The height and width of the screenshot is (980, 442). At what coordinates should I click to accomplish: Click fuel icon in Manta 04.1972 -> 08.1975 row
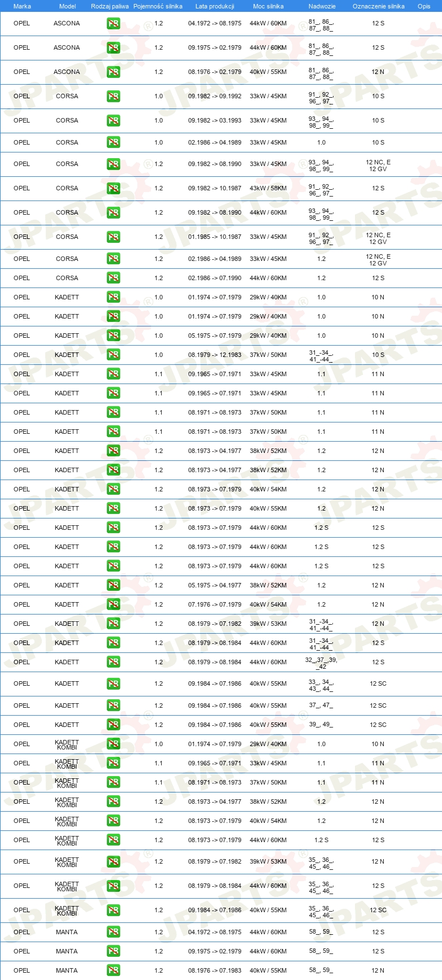pyautogui.click(x=113, y=933)
